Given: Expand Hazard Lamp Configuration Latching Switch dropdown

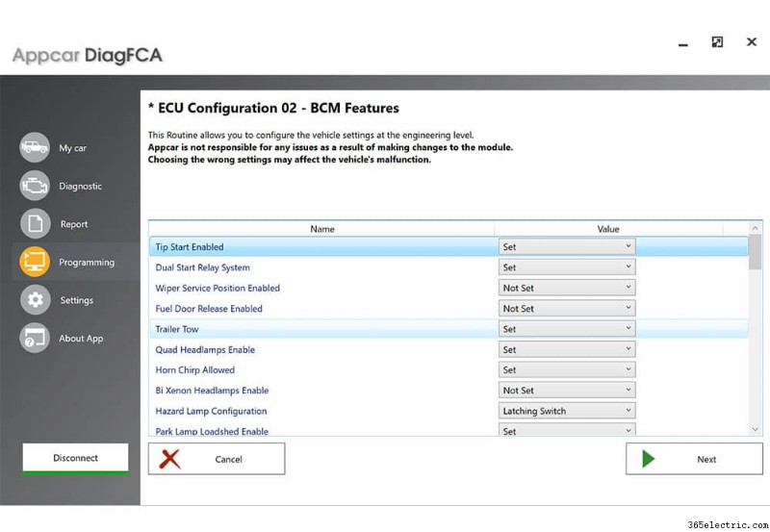Looking at the screenshot, I should point(567,410).
